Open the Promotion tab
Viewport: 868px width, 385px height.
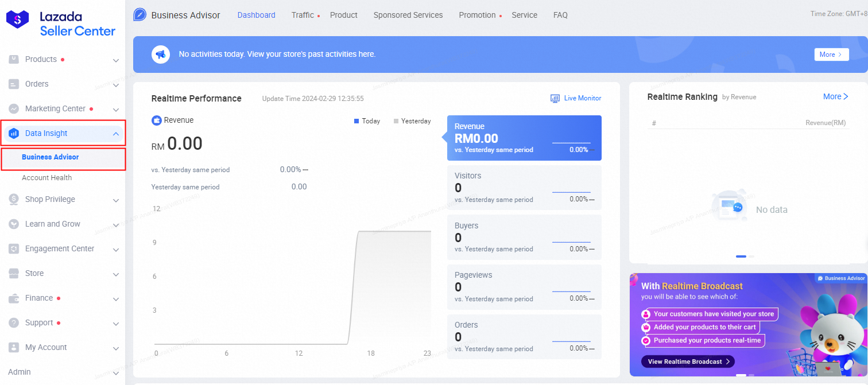(476, 15)
